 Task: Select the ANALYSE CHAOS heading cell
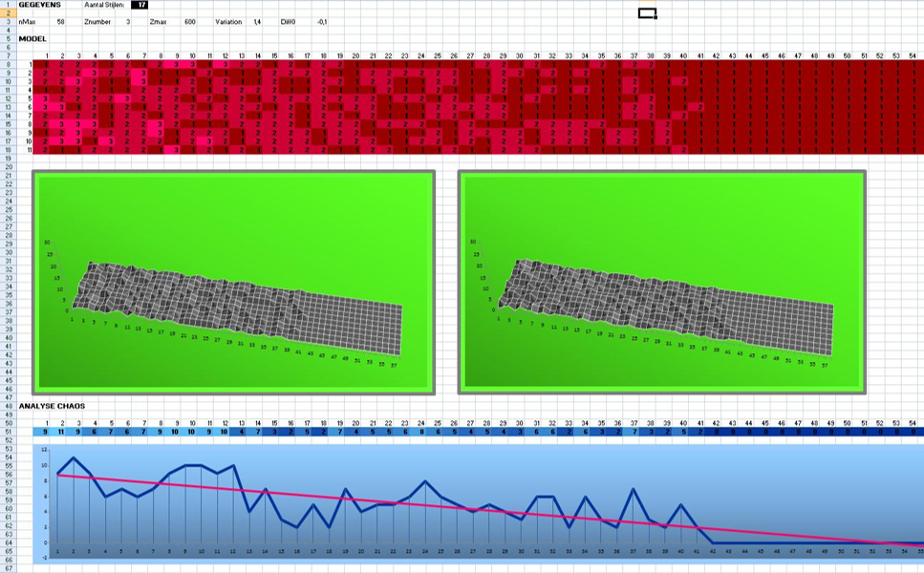pyautogui.click(x=52, y=406)
